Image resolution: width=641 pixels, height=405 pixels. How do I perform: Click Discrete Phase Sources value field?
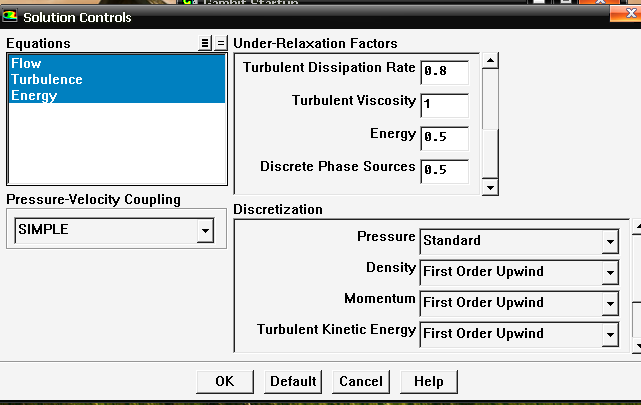444,171
